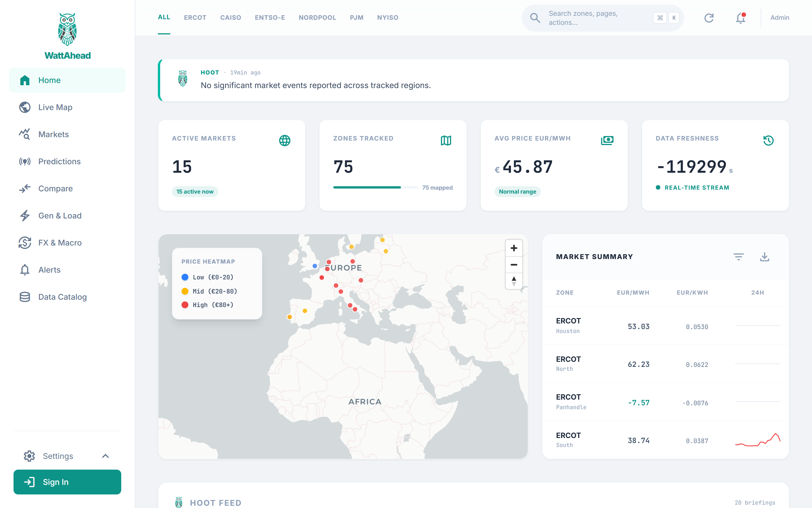Click the 53.03 price value

point(639,327)
